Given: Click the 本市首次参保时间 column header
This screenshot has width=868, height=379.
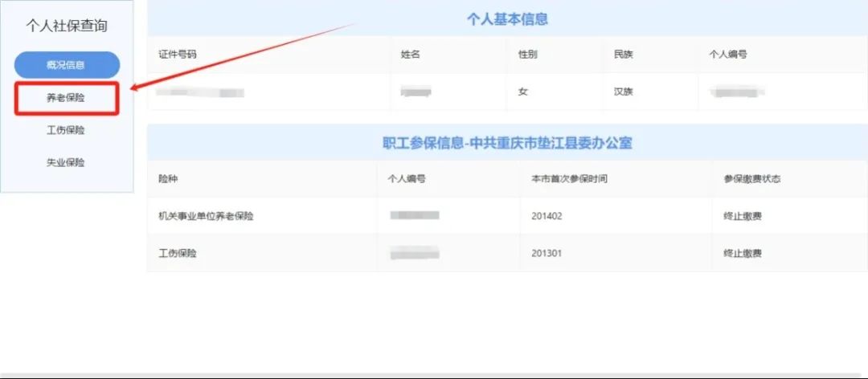Looking at the screenshot, I should (569, 178).
